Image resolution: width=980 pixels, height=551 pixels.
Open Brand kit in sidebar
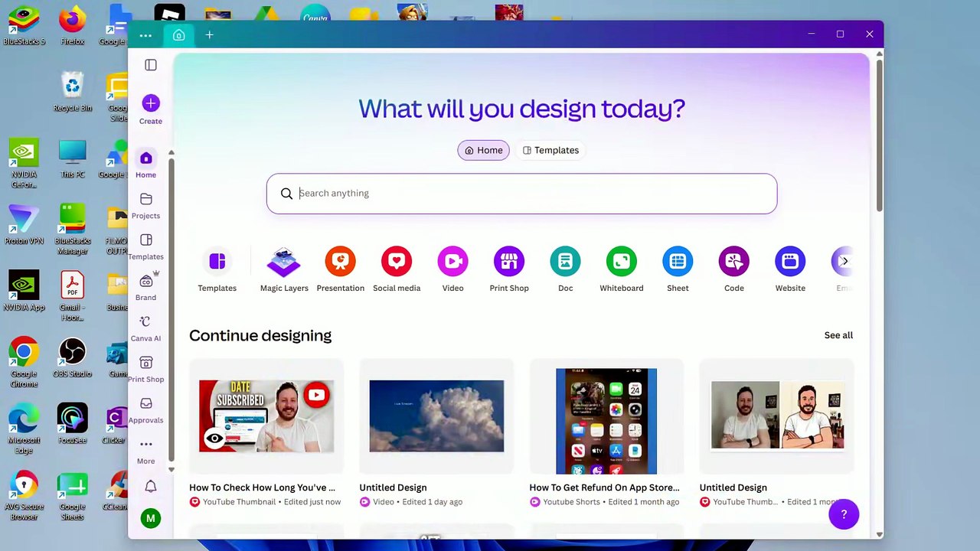pyautogui.click(x=145, y=288)
